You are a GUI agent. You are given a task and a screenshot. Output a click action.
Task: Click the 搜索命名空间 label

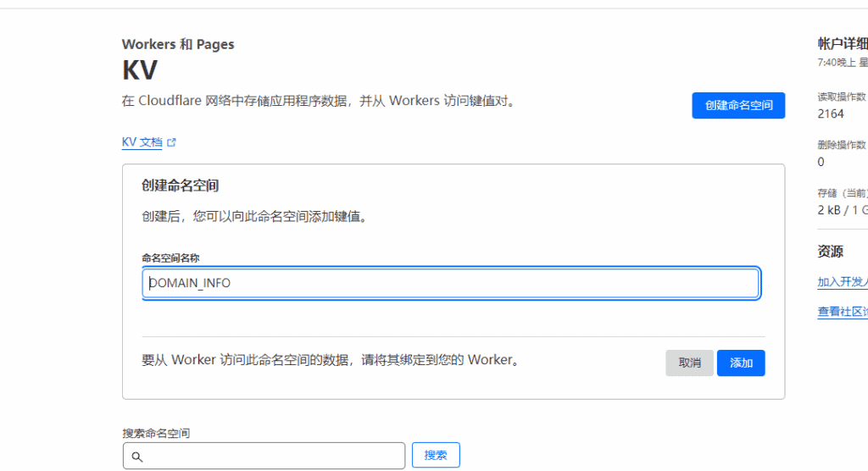pos(156,434)
